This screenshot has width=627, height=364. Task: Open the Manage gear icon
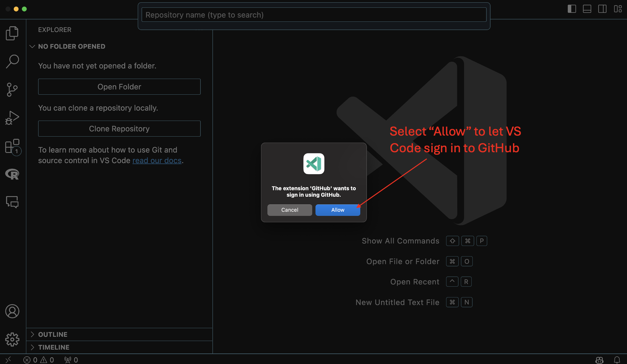coord(12,339)
